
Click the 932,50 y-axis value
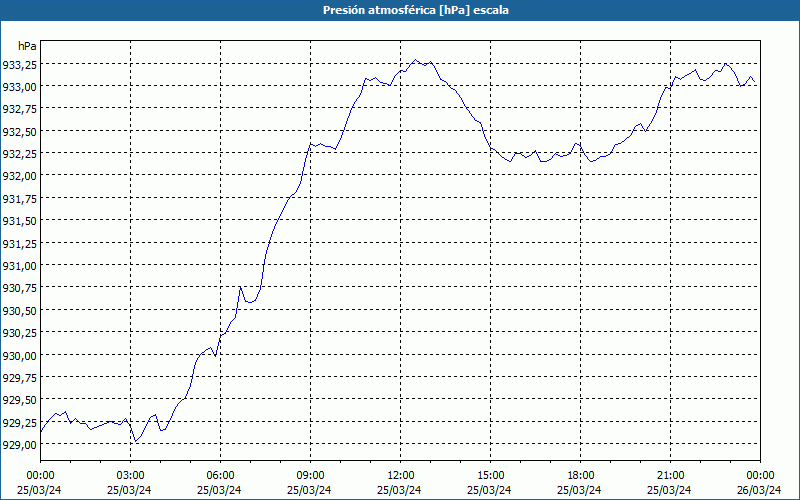tap(19, 132)
